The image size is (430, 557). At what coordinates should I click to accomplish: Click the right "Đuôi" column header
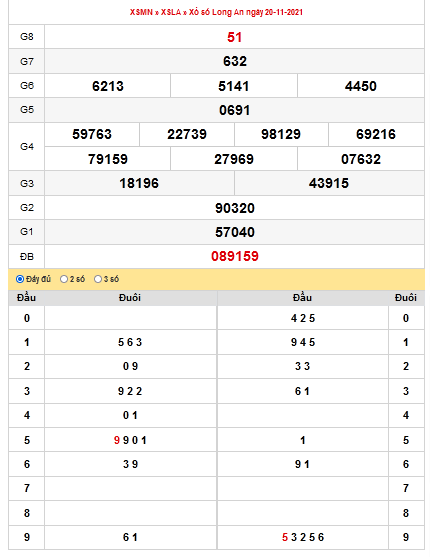[x=406, y=297]
